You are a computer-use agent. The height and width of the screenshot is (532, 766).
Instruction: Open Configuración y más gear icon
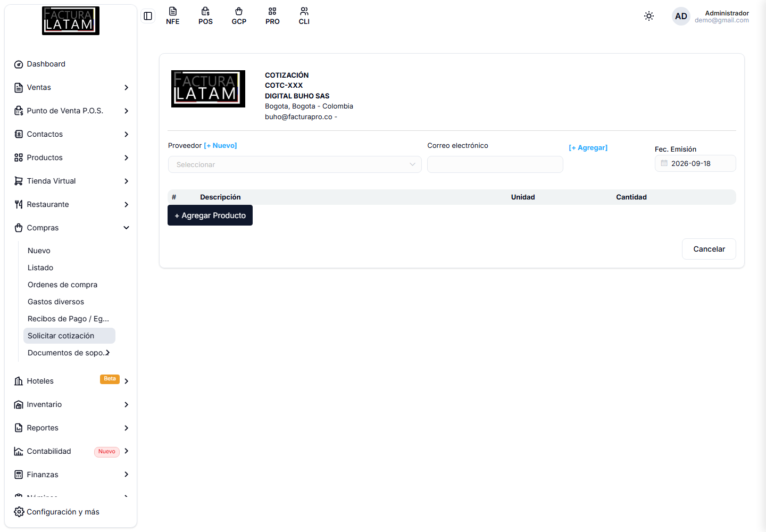[x=19, y=512]
